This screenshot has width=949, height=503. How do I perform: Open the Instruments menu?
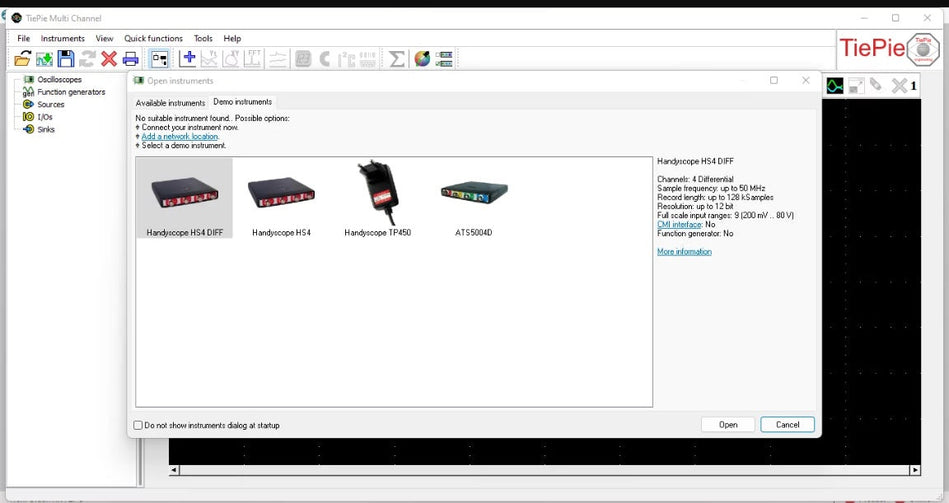(63, 38)
